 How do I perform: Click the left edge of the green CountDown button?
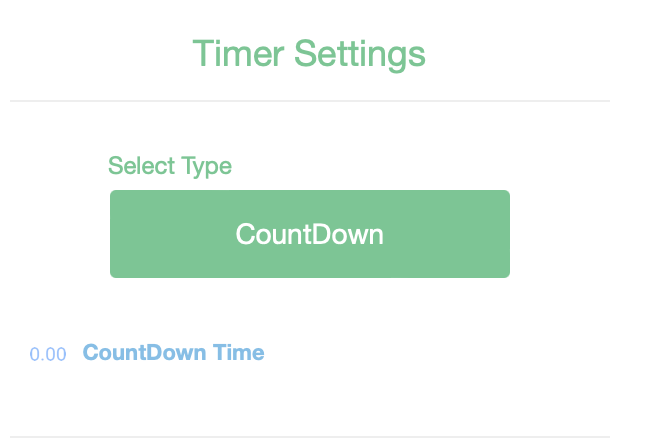116,234
